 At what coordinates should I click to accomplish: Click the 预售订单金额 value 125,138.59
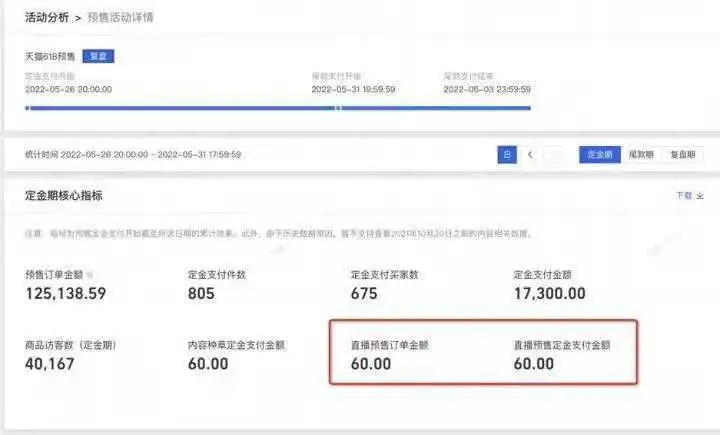click(66, 294)
